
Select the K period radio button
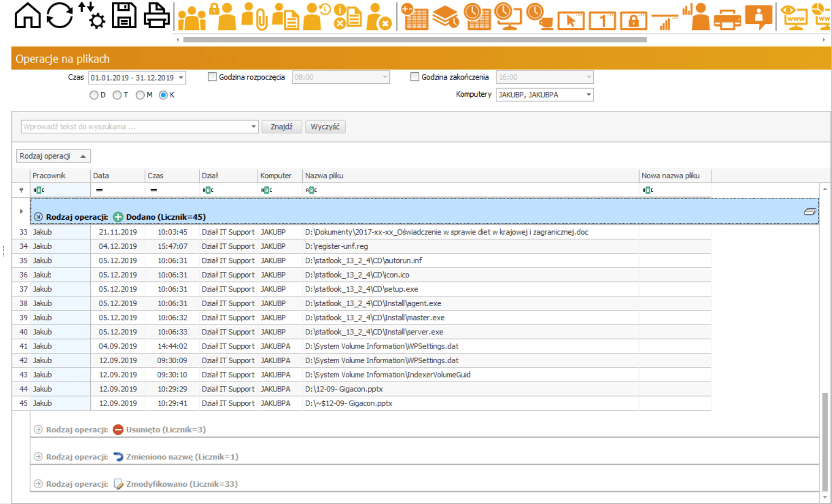[x=163, y=95]
